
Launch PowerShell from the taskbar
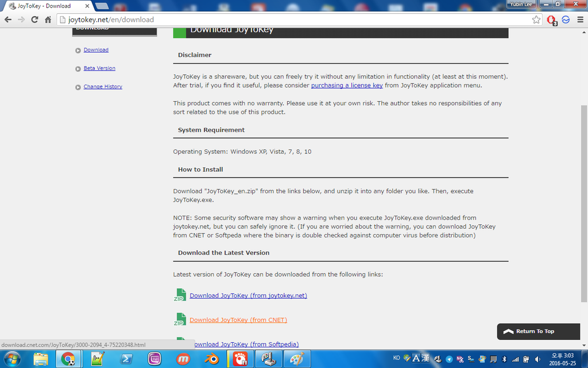[x=126, y=359]
